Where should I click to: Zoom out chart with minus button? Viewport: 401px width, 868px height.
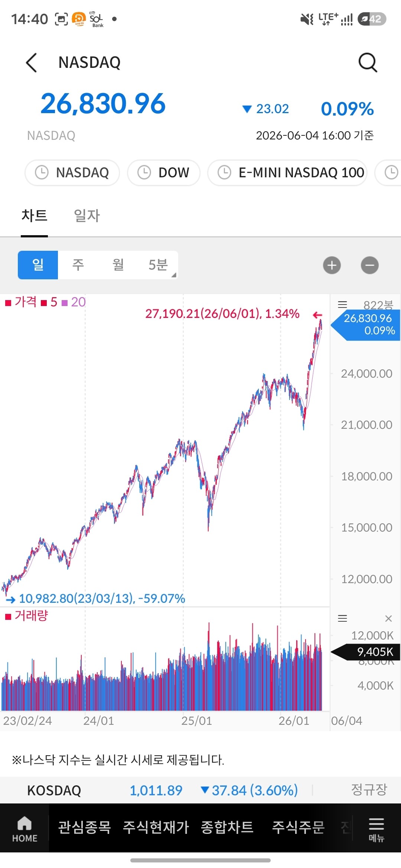click(370, 265)
